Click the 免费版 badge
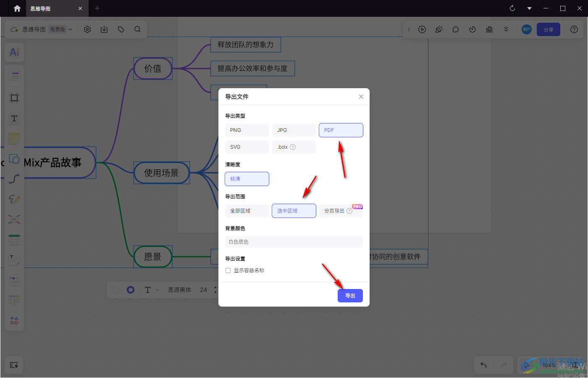 click(x=58, y=29)
